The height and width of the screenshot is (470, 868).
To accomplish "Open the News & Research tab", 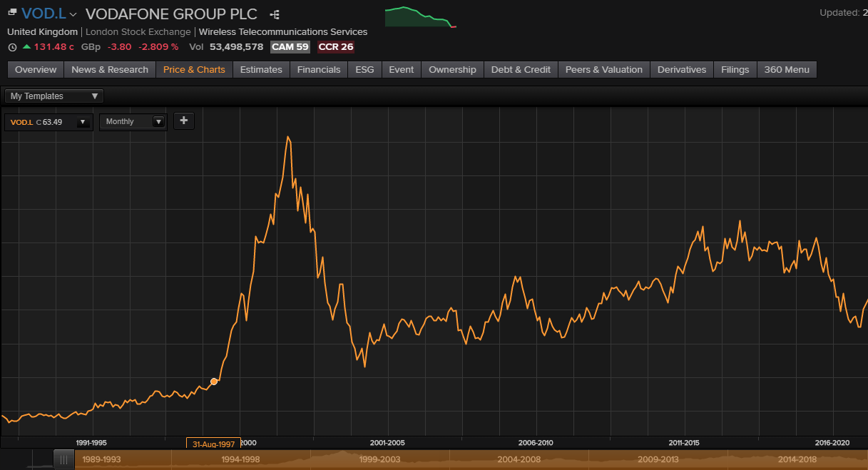I will [x=110, y=69].
